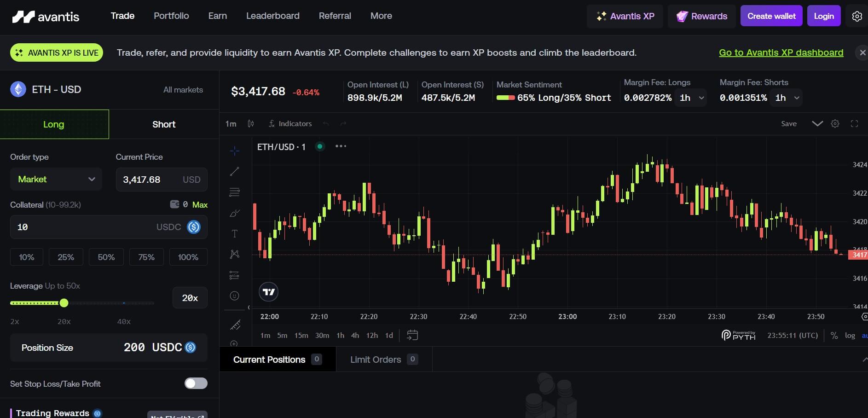868x418 pixels.
Task: Open the Earn page
Action: [x=218, y=16]
